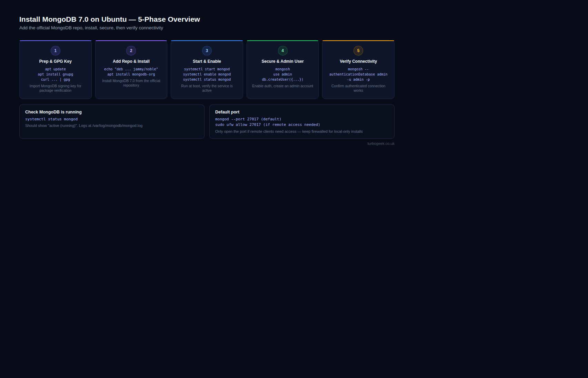
Task: Click the phase 1 number badge
Action: tap(56, 51)
